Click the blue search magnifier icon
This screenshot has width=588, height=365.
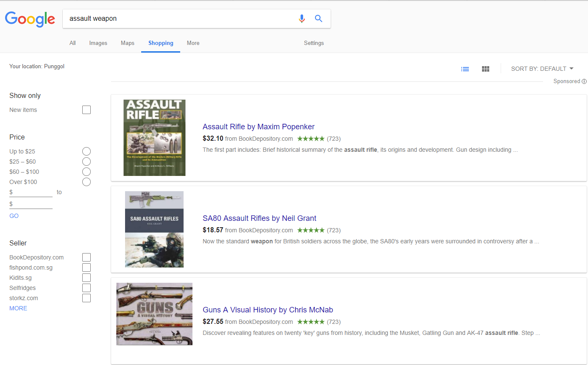319,19
